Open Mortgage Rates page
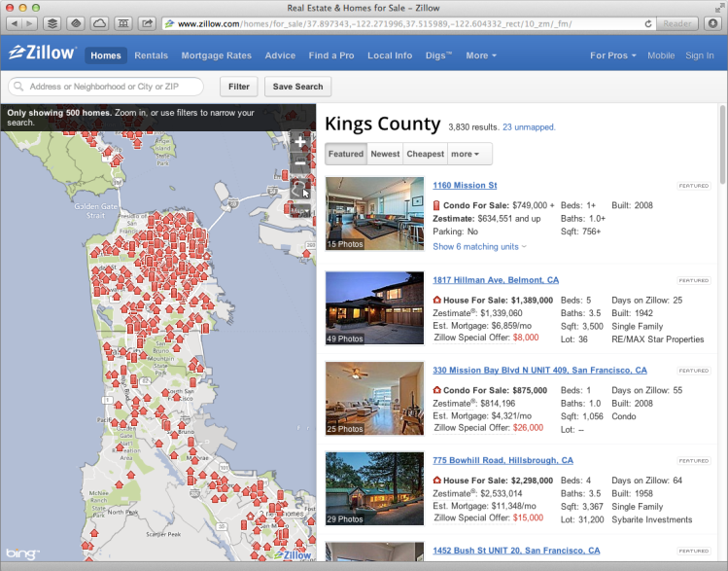728x571 pixels. [x=217, y=55]
